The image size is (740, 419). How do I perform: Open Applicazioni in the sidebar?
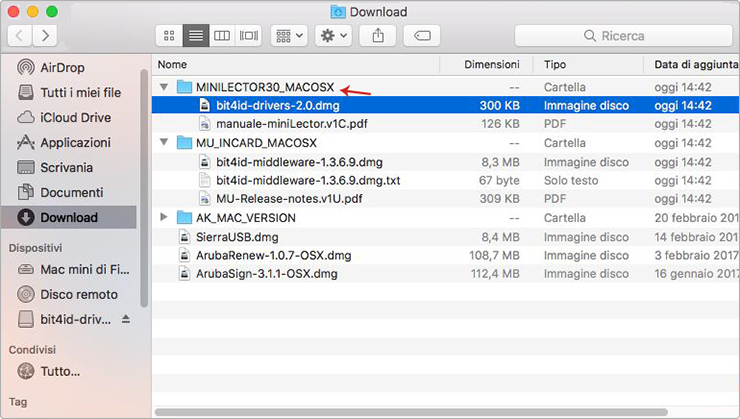click(x=64, y=142)
